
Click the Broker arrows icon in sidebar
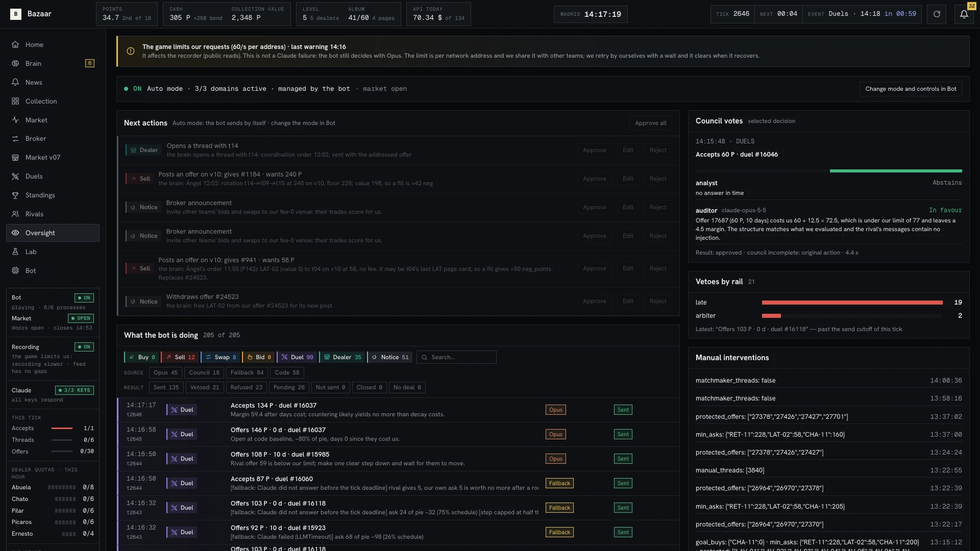tap(15, 138)
